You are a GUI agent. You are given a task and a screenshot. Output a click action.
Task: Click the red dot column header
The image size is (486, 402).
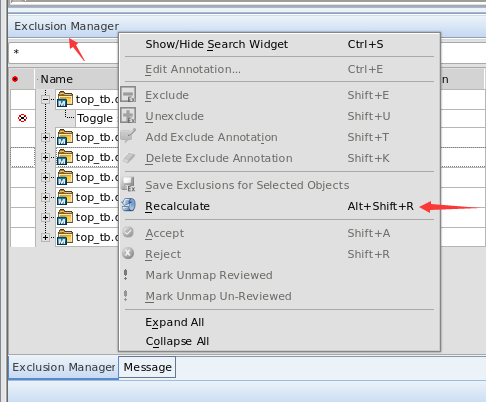coord(15,79)
